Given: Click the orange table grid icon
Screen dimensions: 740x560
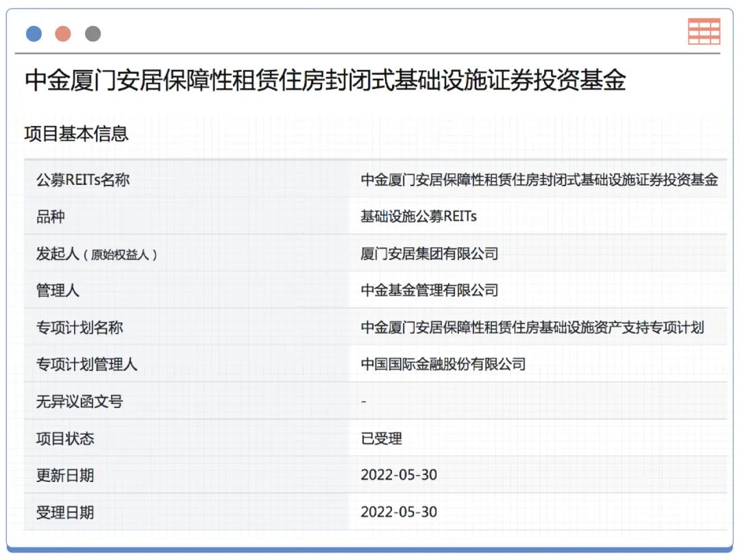Looking at the screenshot, I should pos(704,31).
